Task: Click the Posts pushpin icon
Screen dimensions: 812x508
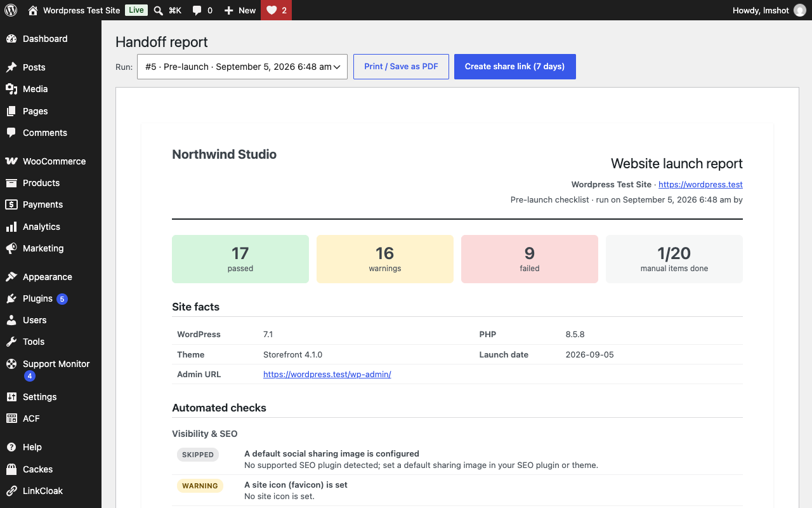Action: tap(11, 67)
